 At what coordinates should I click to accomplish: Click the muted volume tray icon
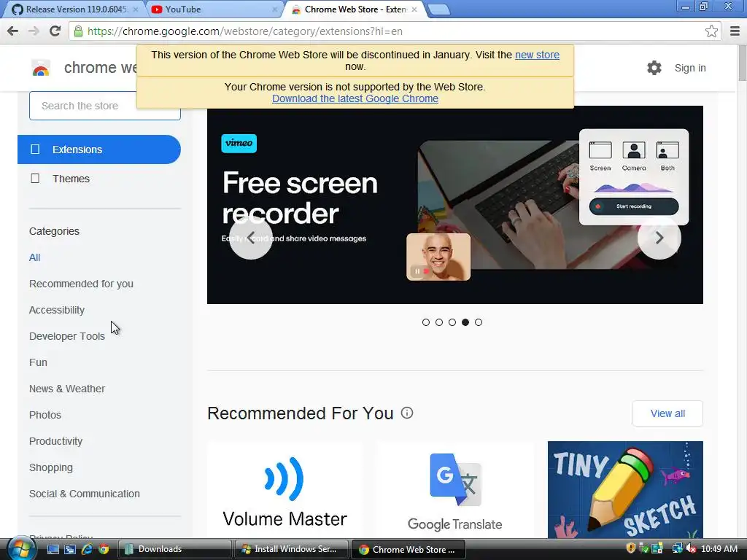[691, 548]
